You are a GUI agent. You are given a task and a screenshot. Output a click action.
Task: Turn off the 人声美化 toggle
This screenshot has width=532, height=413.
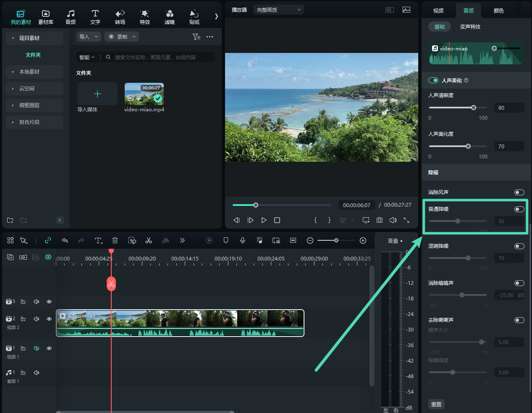(x=433, y=80)
